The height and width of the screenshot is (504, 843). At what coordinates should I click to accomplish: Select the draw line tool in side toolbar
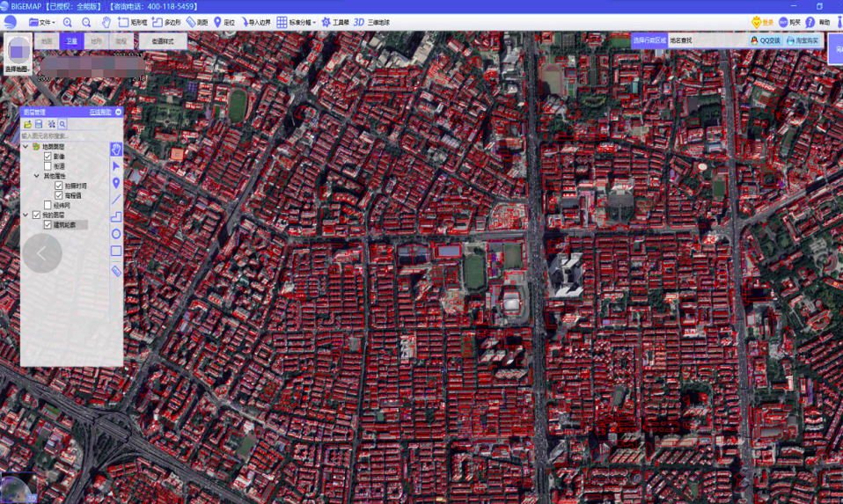(116, 200)
